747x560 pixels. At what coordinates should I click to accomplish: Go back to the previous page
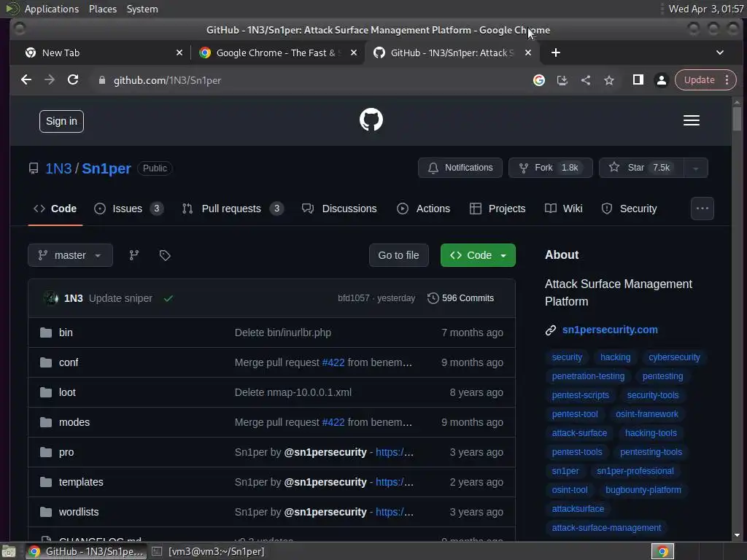(26, 80)
